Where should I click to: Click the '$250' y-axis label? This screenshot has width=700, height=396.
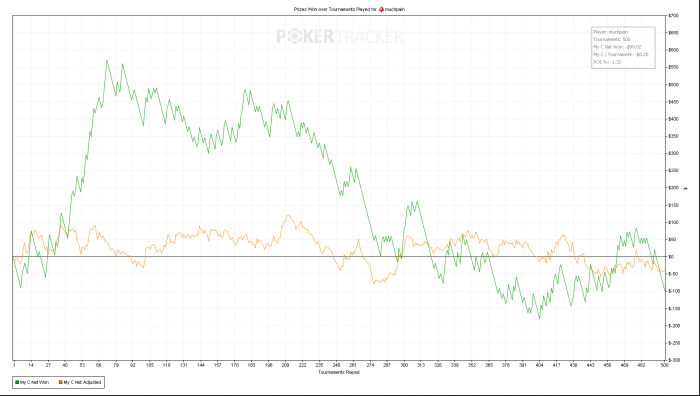[673, 171]
